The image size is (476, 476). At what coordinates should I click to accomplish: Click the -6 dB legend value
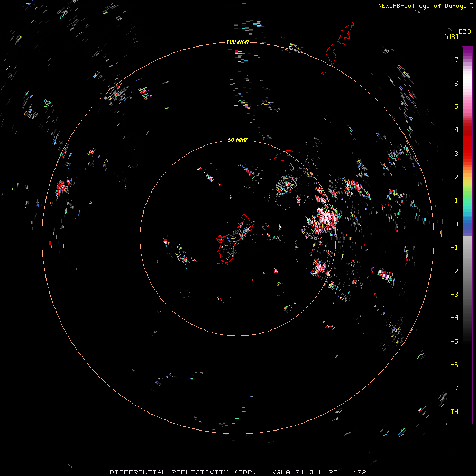(454, 365)
